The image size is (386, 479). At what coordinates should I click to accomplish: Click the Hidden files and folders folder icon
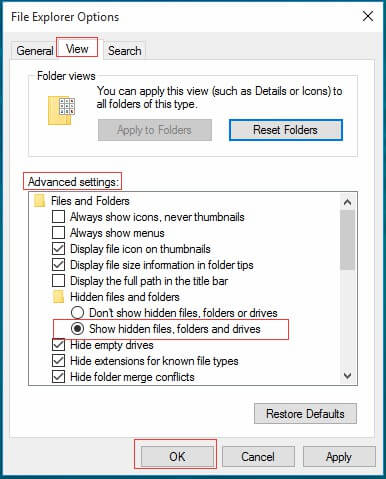pos(58,297)
